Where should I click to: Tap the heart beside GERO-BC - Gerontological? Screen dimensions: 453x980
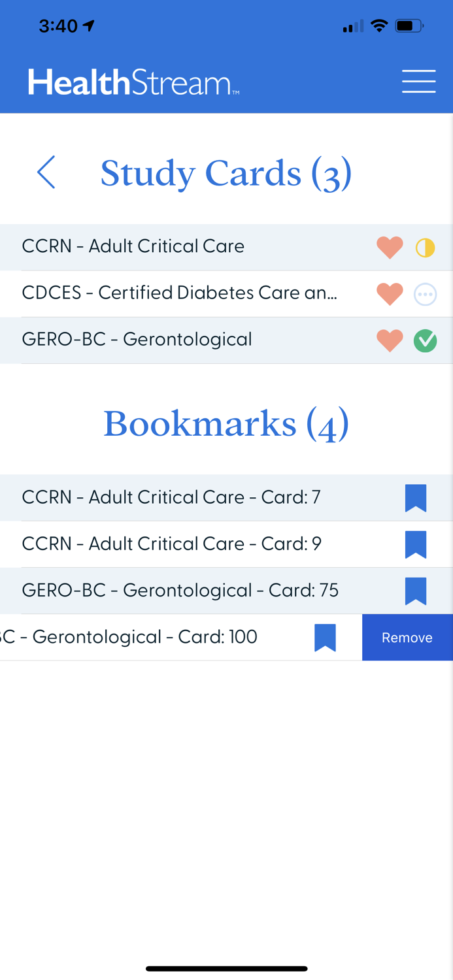click(x=390, y=340)
